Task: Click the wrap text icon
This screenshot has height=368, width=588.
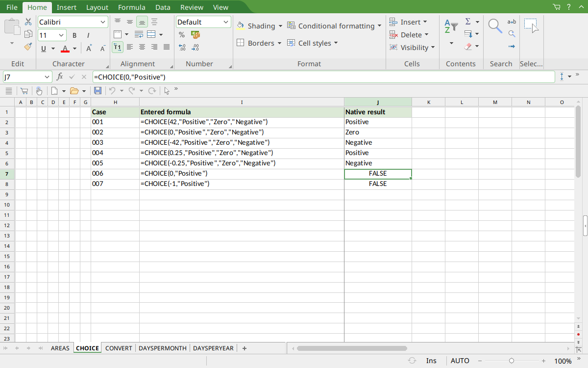Action: [x=139, y=34]
